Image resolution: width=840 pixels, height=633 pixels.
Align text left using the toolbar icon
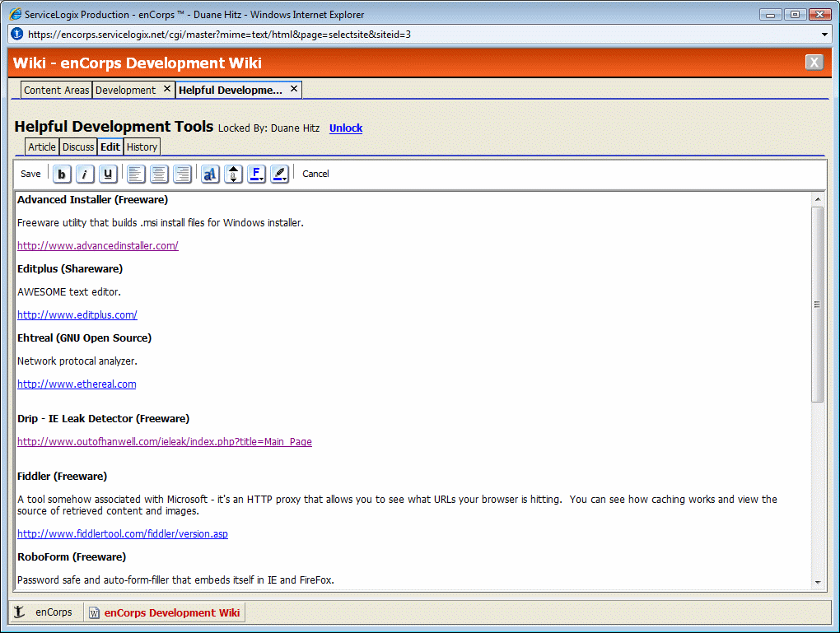tap(136, 174)
